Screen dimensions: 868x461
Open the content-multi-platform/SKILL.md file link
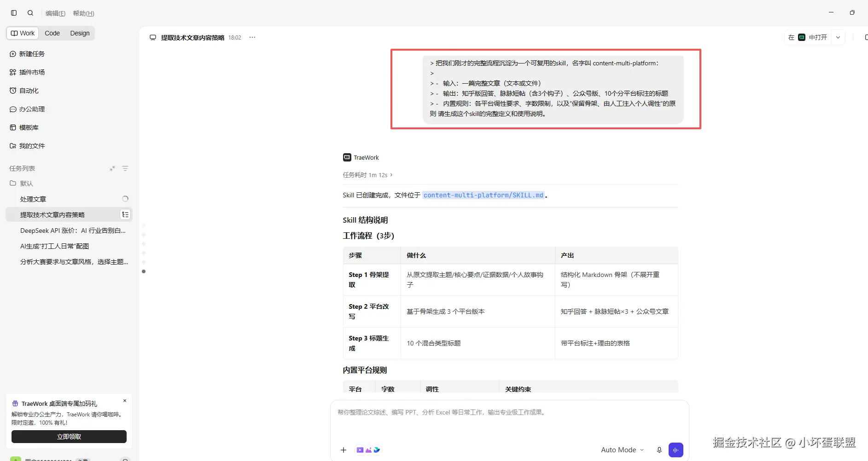[x=484, y=195]
